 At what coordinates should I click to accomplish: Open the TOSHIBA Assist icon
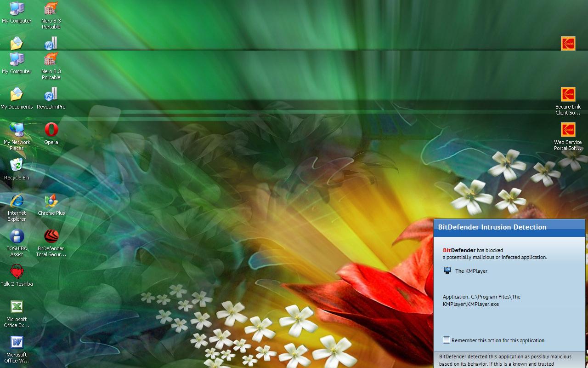coord(17,243)
